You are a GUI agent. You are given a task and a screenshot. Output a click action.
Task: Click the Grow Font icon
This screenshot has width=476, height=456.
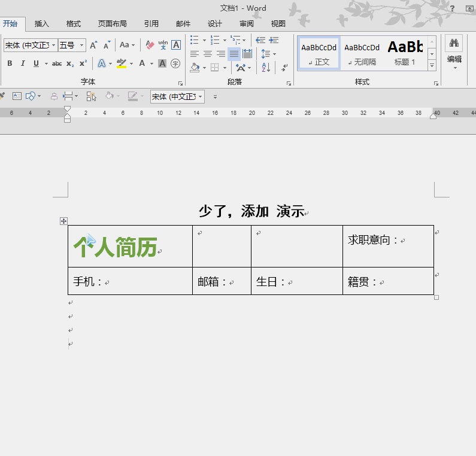point(93,45)
